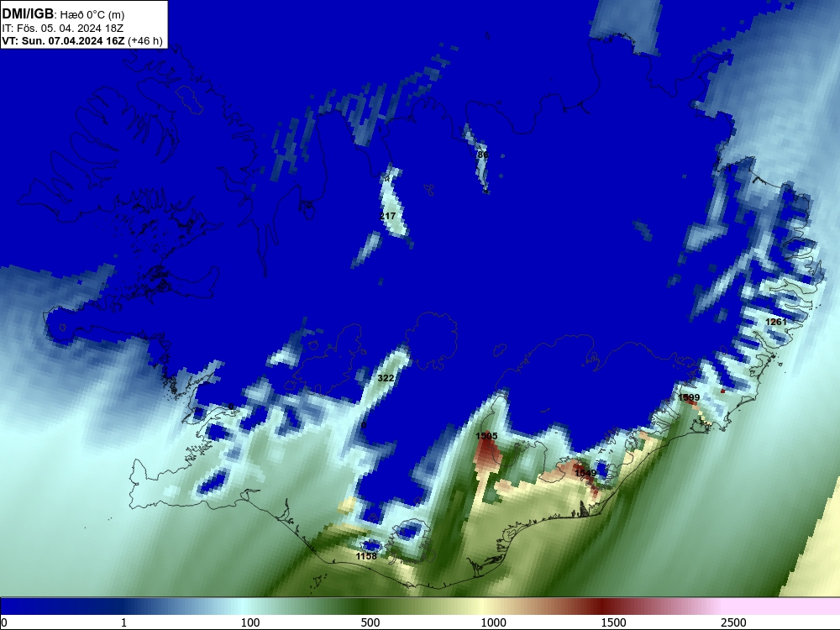Click the map value 217
Image resolution: width=840 pixels, height=630 pixels.
click(388, 216)
